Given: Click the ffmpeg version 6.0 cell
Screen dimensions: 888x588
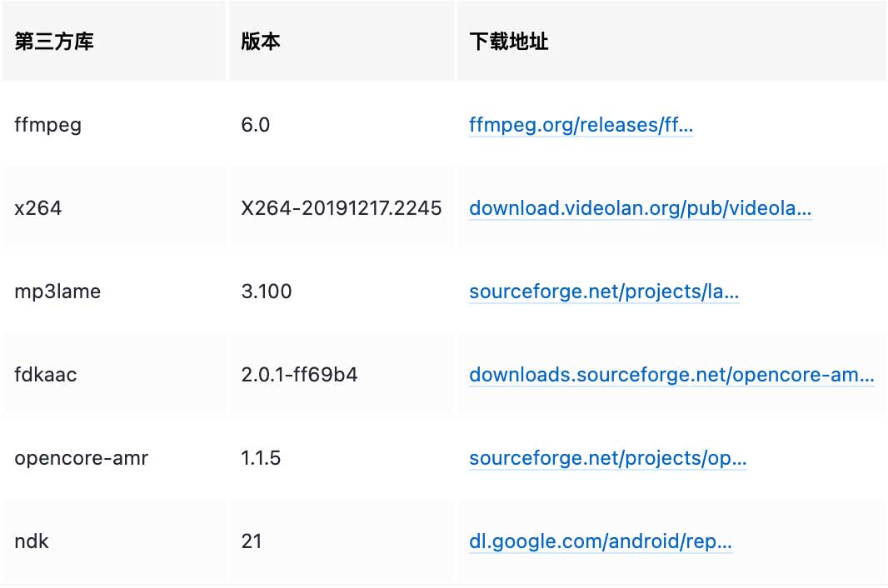Looking at the screenshot, I should [x=256, y=126].
